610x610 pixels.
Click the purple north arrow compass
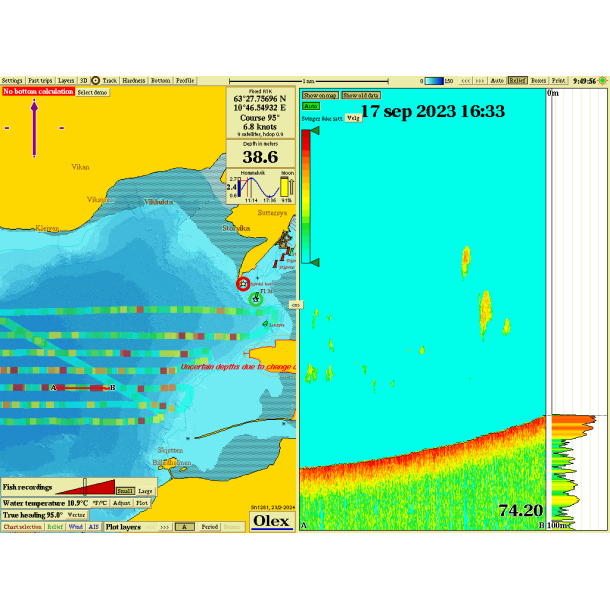click(34, 128)
